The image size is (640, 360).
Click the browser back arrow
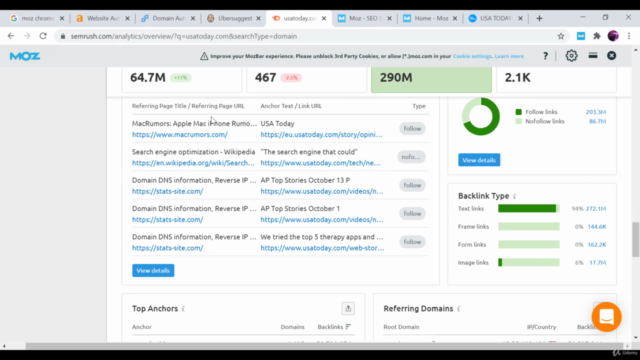[x=11, y=36]
